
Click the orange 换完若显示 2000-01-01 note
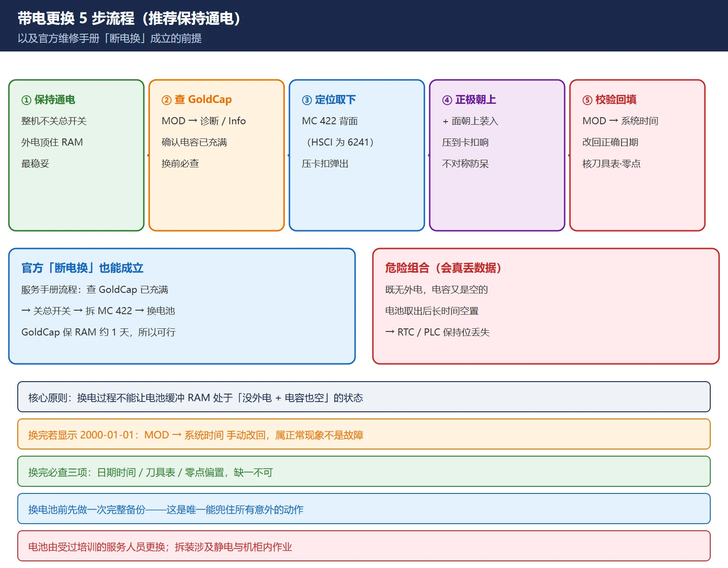pyautogui.click(x=364, y=434)
